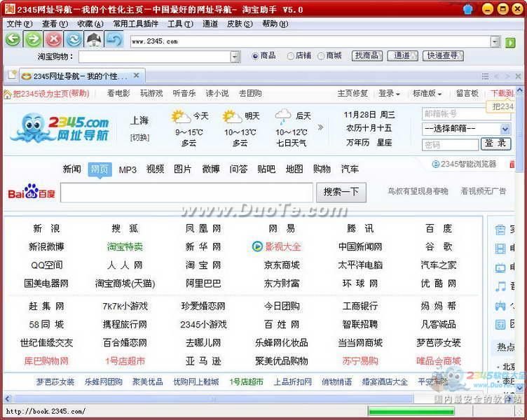Open the 淘宝特卖 link
This screenshot has width=527, height=420.
125,246
